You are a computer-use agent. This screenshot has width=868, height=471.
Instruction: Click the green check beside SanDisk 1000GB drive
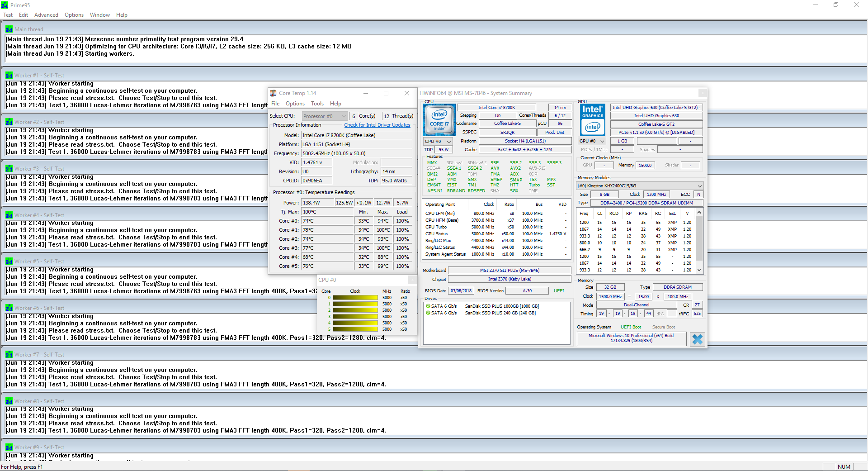point(428,306)
